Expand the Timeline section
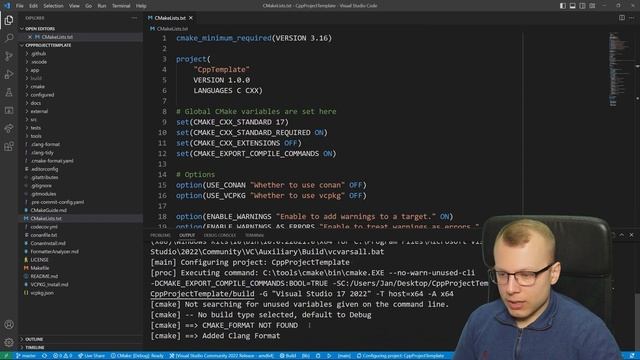640x360 pixels. 35,347
